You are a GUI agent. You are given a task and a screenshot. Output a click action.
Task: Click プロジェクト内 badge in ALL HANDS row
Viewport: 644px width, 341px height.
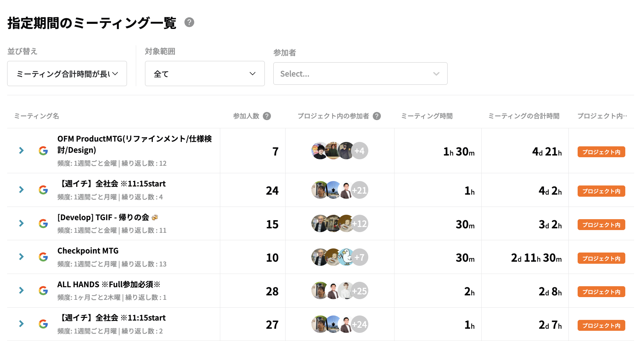tap(601, 292)
